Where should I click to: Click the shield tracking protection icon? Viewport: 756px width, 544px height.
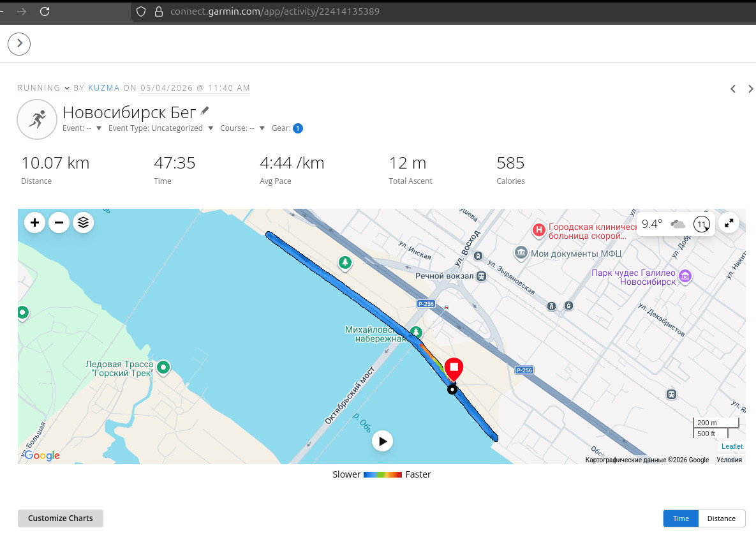pos(141,11)
